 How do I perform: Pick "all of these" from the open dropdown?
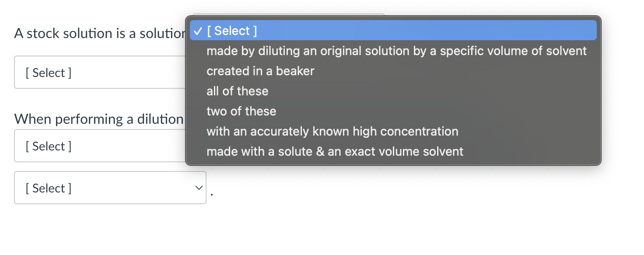coord(238,91)
